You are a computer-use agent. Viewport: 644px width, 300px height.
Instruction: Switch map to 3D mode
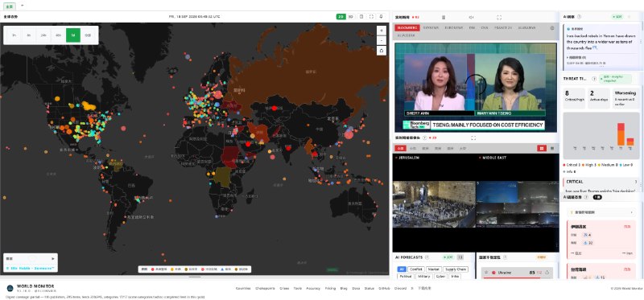(350, 17)
